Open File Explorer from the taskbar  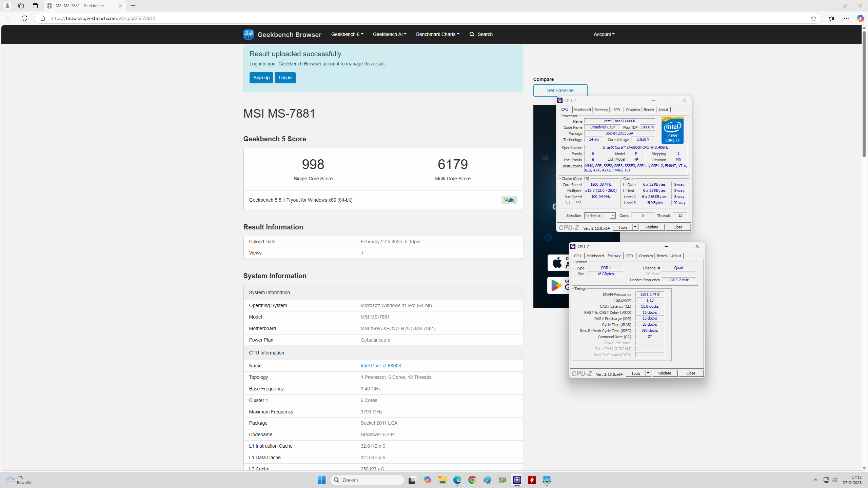[x=442, y=480]
